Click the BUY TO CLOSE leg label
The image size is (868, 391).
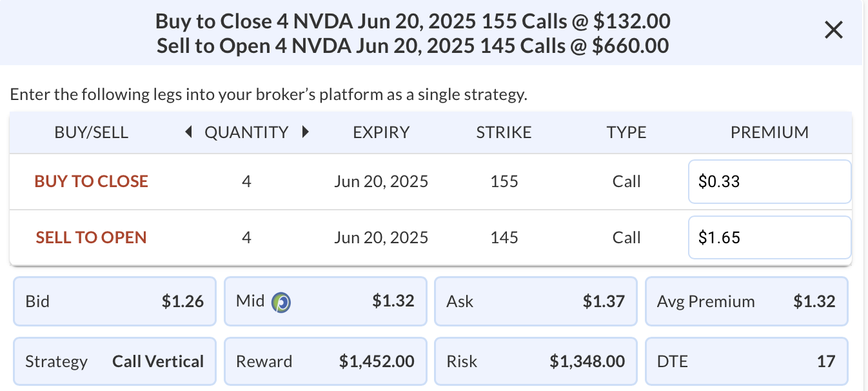92,181
